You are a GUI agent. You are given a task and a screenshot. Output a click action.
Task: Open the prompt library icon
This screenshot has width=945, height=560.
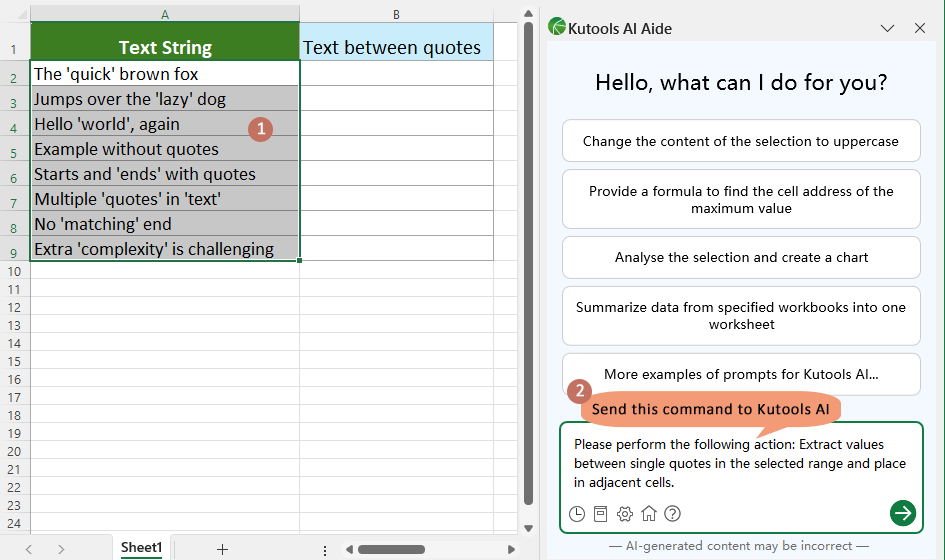(601, 514)
